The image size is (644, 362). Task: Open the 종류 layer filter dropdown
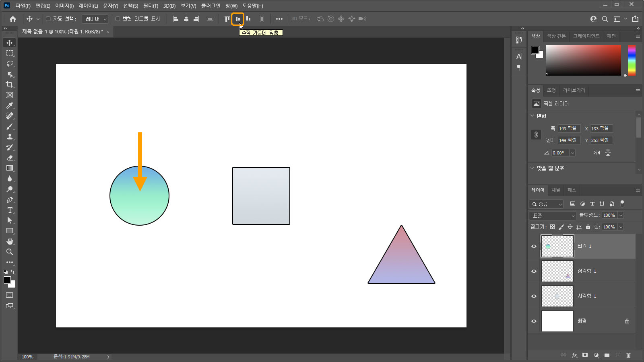tap(547, 204)
